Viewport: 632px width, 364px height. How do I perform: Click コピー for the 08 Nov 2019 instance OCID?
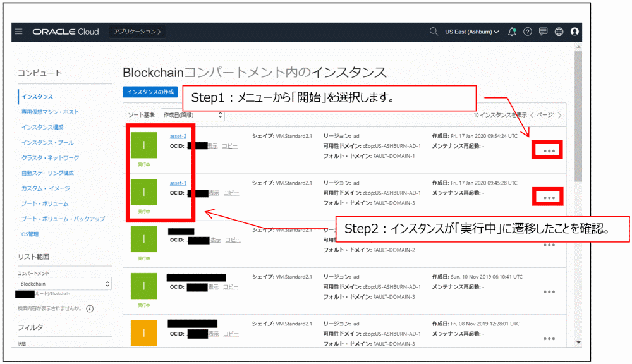pyautogui.click(x=231, y=334)
